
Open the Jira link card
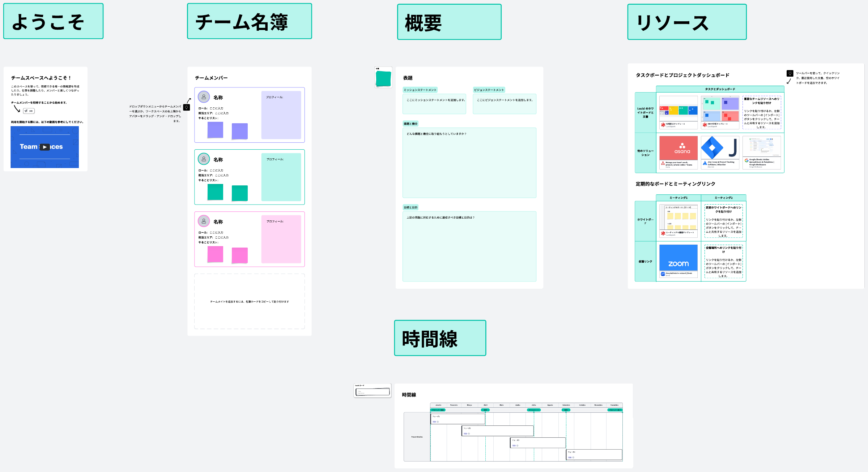click(720, 152)
